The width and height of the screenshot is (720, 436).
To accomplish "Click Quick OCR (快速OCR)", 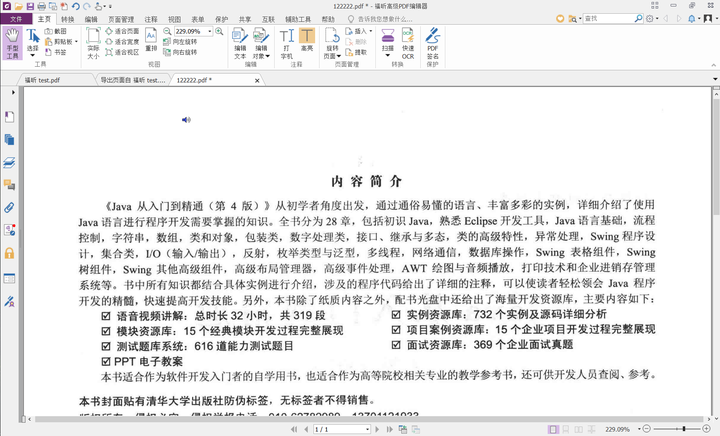I will point(408,43).
